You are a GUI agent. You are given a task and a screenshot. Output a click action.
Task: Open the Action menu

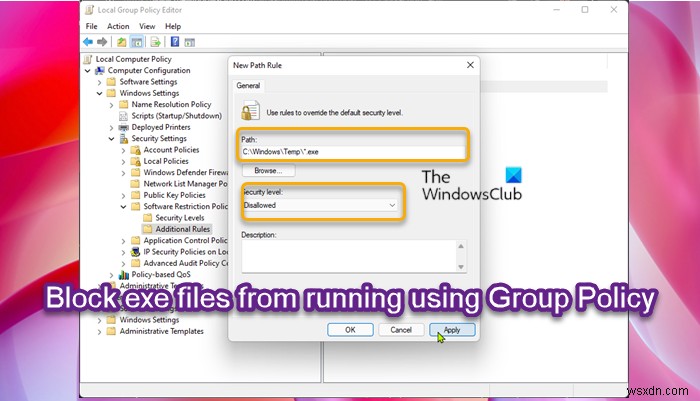point(118,26)
